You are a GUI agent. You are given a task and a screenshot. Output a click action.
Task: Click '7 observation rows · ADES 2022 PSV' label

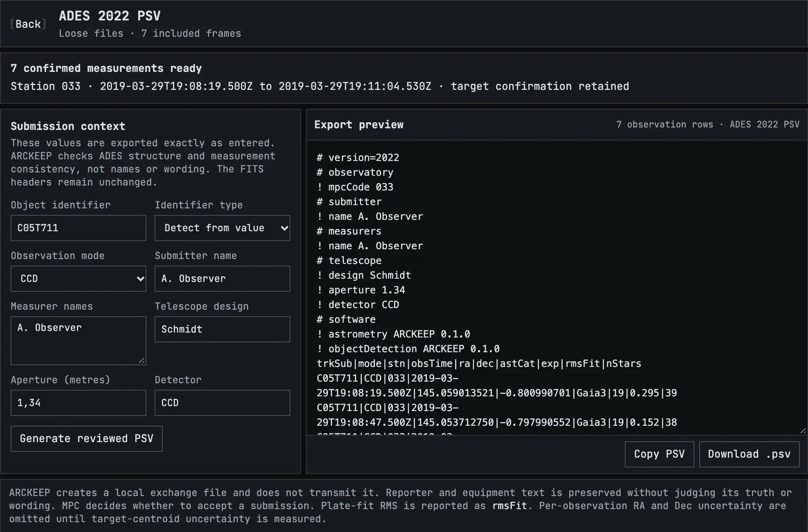[708, 125]
